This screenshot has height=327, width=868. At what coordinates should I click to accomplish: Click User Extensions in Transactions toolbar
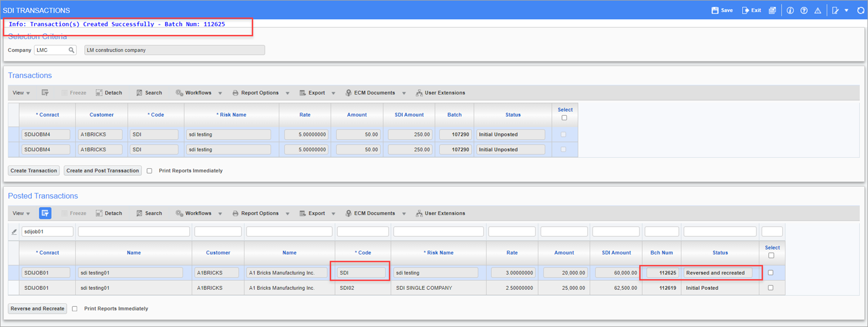441,93
